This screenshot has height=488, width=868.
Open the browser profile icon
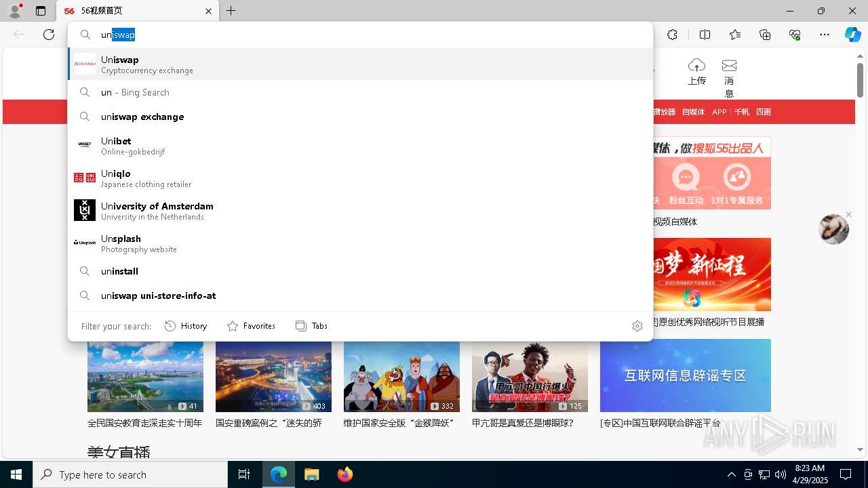pos(14,11)
